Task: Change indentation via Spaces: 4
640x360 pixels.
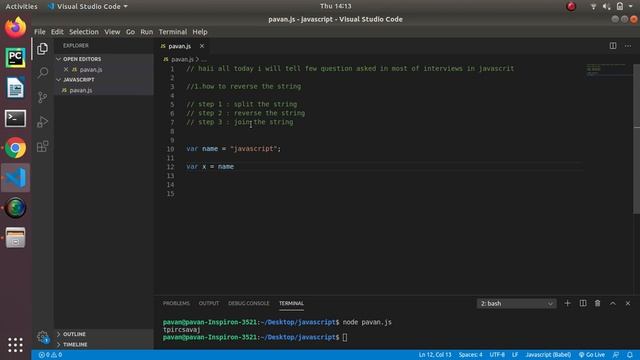Action: 470,355
